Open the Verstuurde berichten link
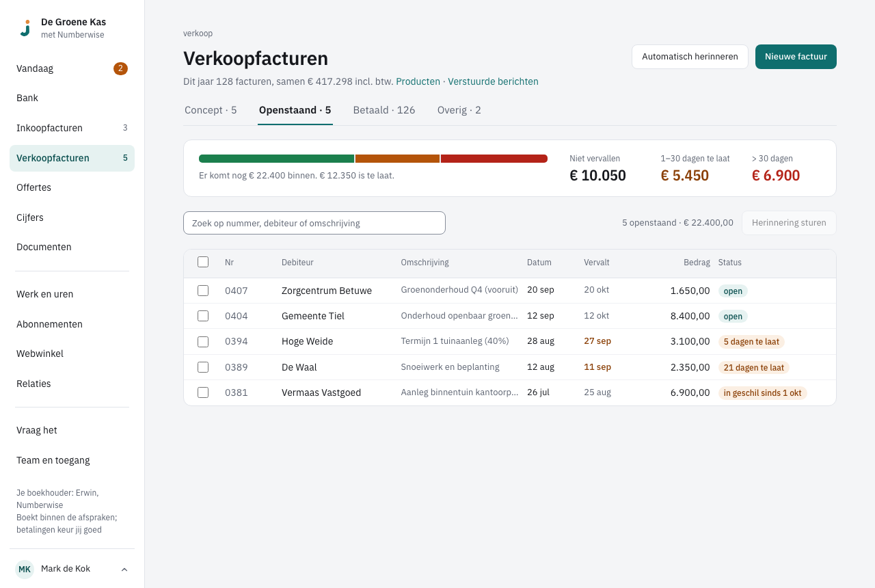 [x=493, y=81]
